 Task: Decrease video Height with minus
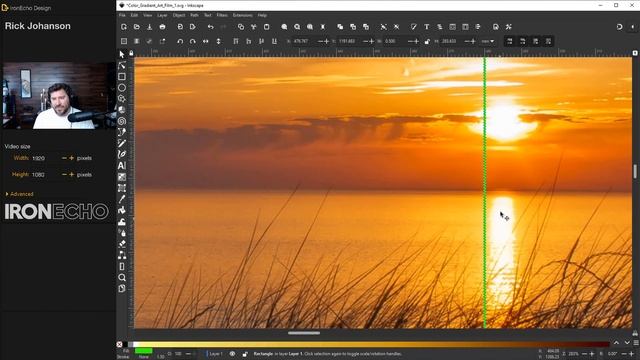(64, 174)
